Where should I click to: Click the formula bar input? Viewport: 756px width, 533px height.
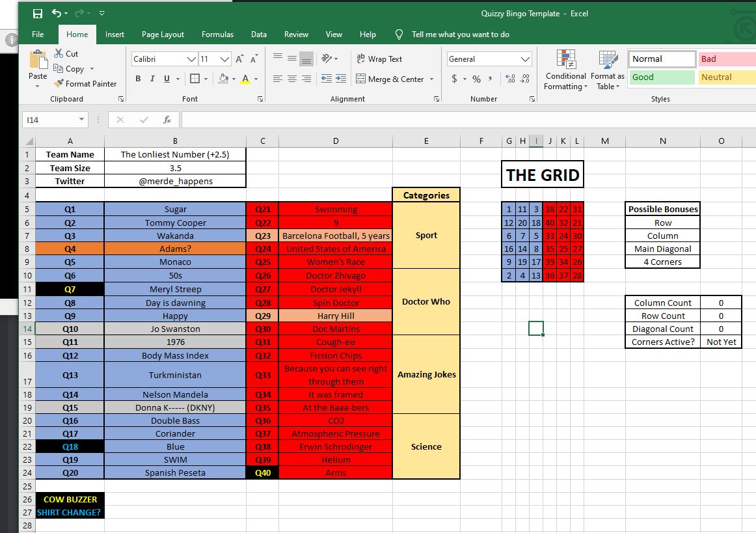(x=468, y=120)
